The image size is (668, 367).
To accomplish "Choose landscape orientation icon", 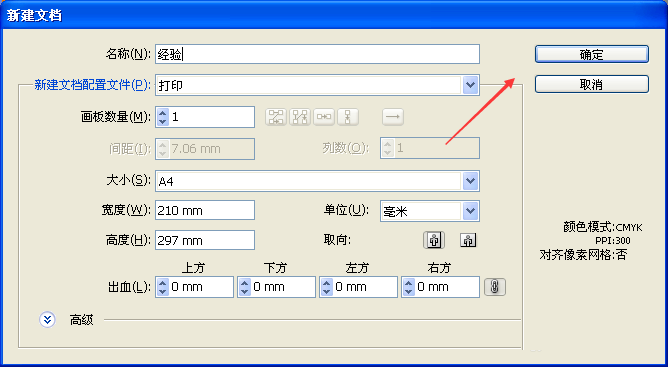I will coord(468,240).
